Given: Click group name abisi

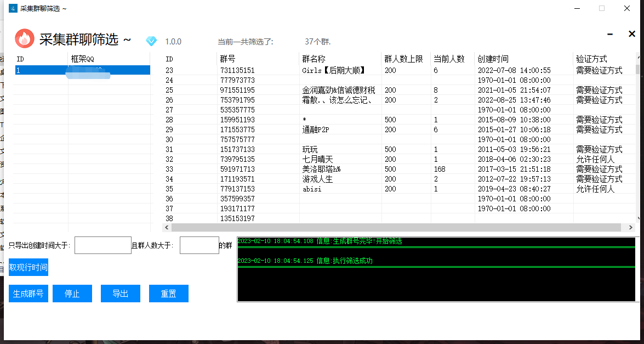Looking at the screenshot, I should click(x=311, y=189).
